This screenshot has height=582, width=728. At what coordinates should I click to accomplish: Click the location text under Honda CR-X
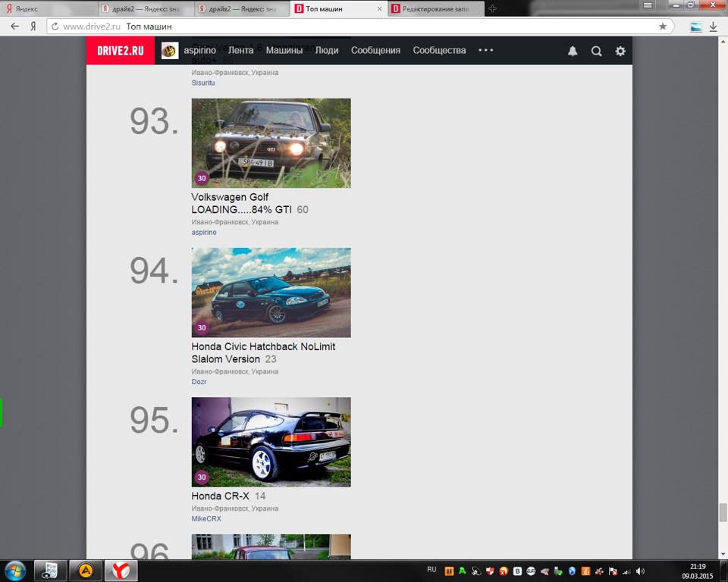point(235,508)
